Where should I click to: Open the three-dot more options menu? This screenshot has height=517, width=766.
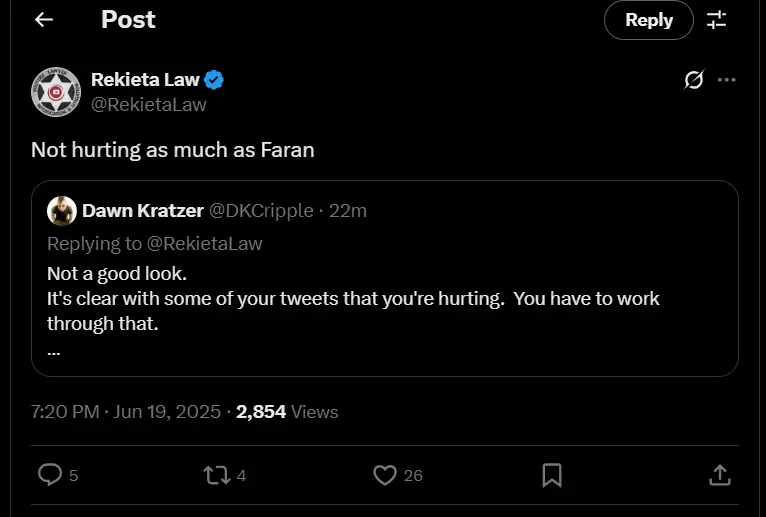pos(727,80)
